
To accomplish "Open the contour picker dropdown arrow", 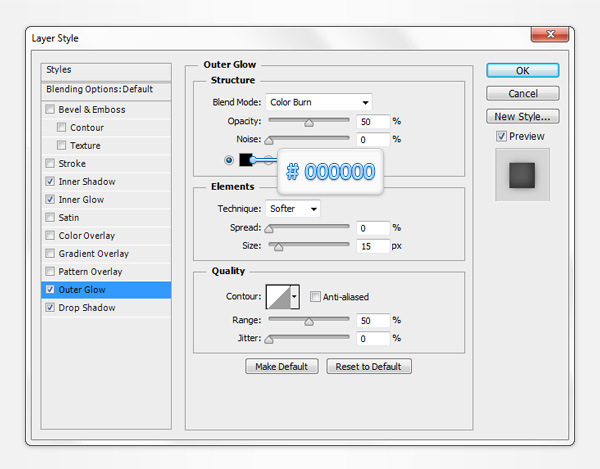I will [294, 298].
